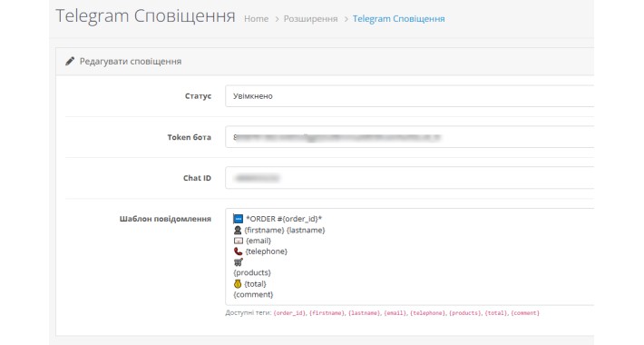Click the NEW emoji before ORDER line
The width and height of the screenshot is (644, 345).
(239, 219)
